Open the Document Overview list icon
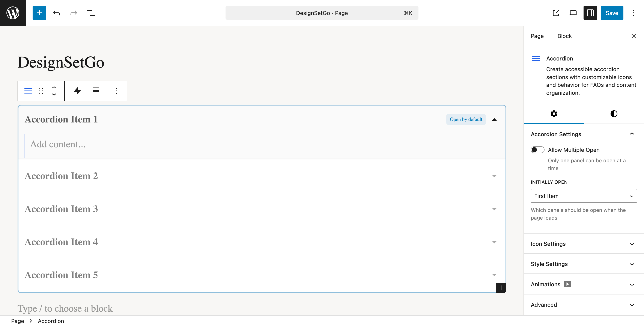Image resolution: width=644 pixels, height=326 pixels. tap(91, 13)
